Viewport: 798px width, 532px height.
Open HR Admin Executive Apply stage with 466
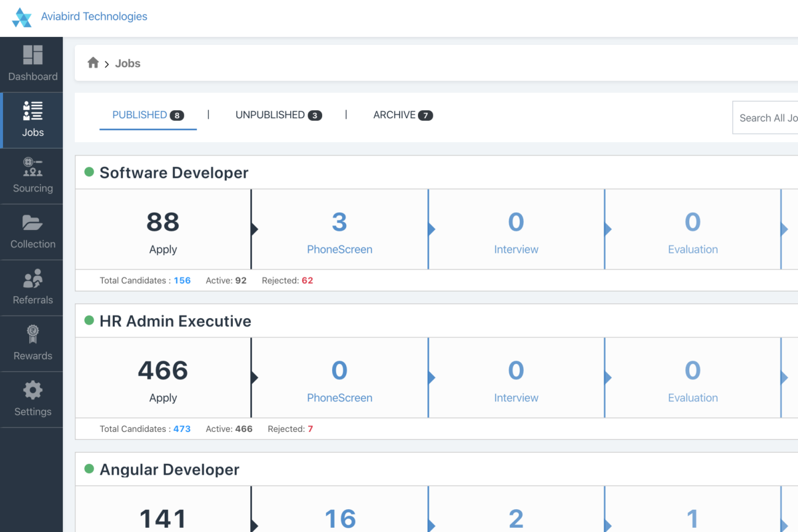click(x=163, y=378)
